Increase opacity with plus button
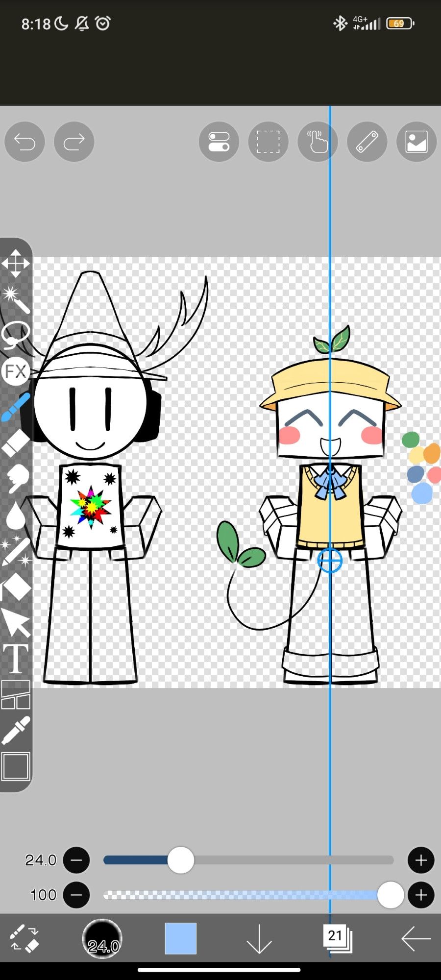The width and height of the screenshot is (441, 980). click(421, 895)
